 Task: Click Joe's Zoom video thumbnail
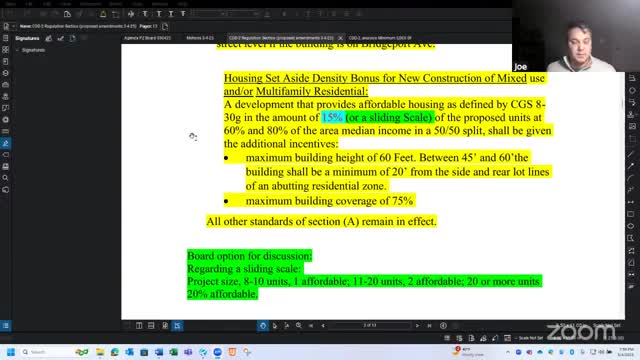[x=576, y=36]
